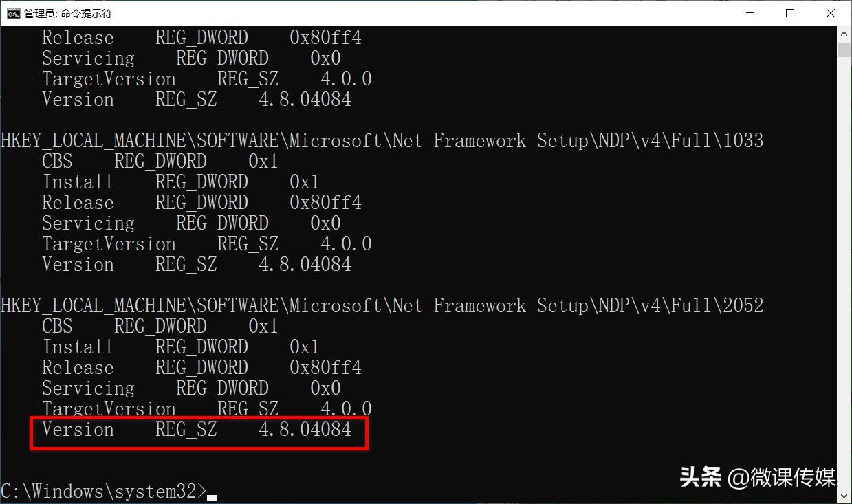Click the 管理员: 命令提示符 title text
This screenshot has width=852, height=504.
[67, 12]
